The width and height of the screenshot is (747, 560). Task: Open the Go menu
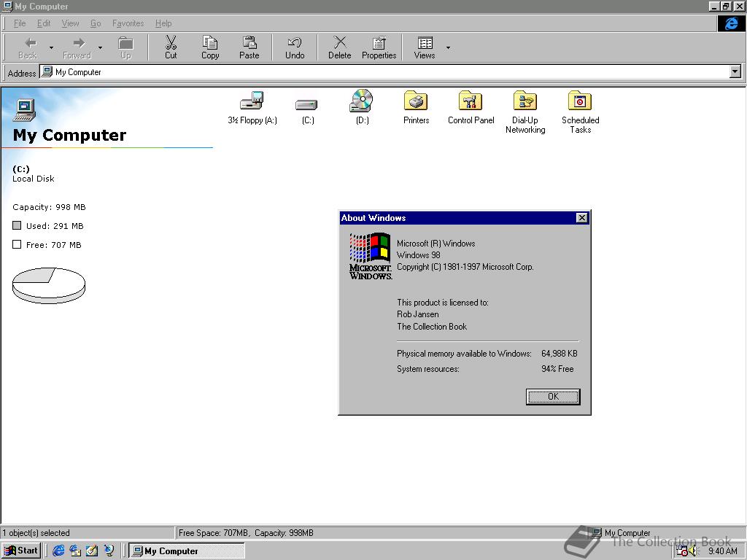[96, 23]
